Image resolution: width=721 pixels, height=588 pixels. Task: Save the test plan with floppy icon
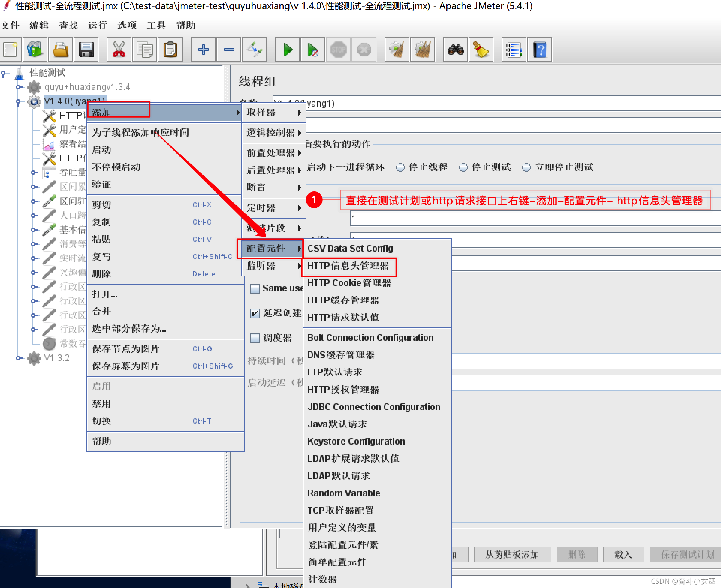(x=86, y=49)
